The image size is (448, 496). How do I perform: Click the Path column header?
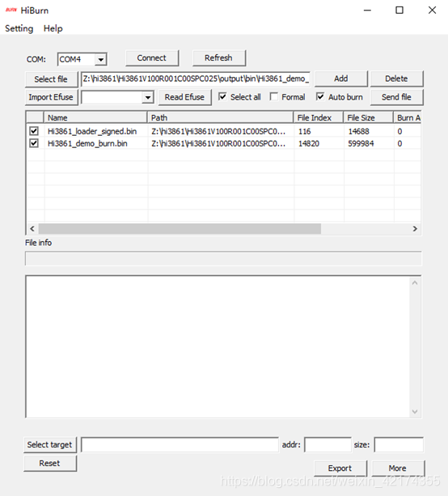pos(221,117)
